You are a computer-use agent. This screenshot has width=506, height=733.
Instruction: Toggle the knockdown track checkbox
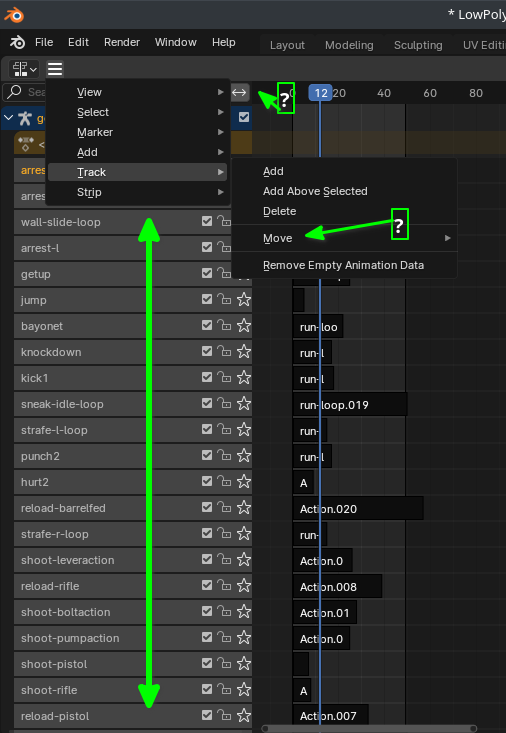click(207, 351)
